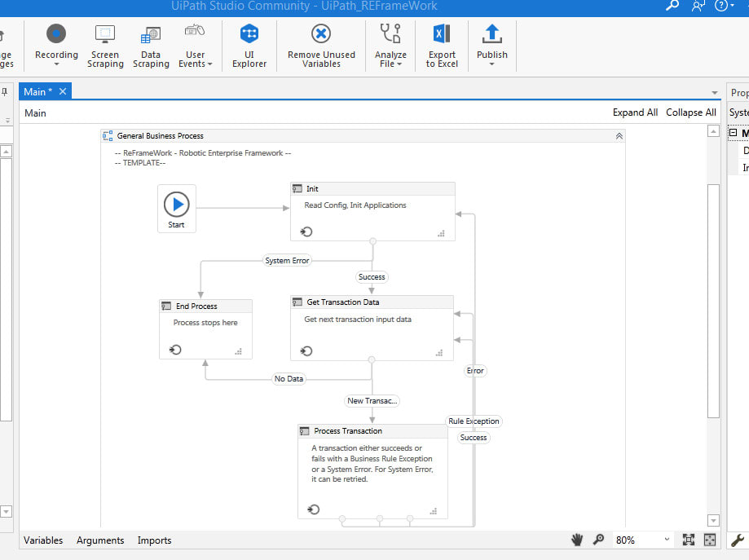Open the Imports panel
The height and width of the screenshot is (560, 749).
[154, 540]
